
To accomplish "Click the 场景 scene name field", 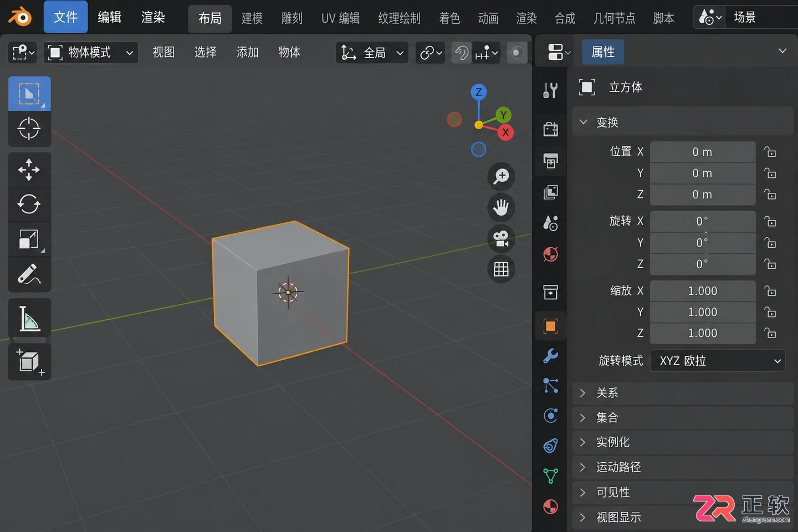I will click(762, 17).
